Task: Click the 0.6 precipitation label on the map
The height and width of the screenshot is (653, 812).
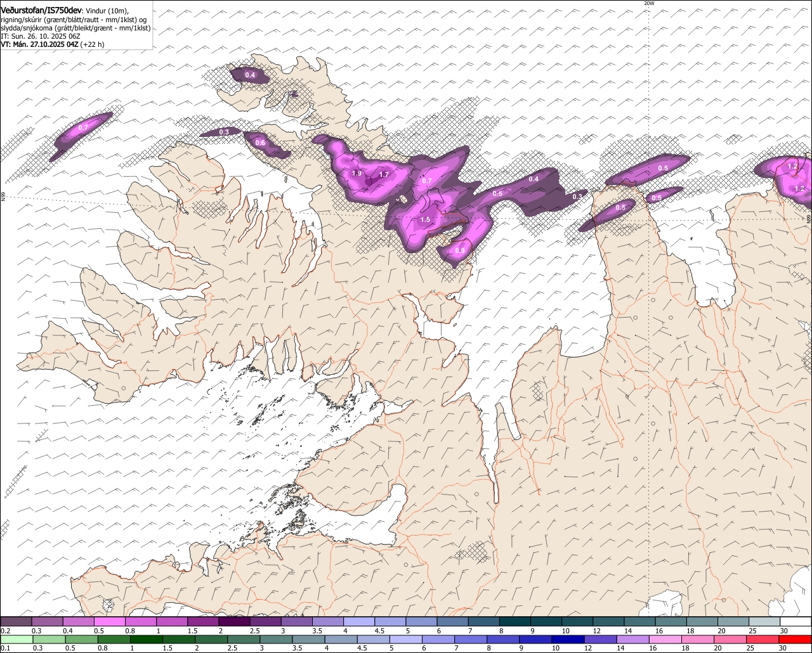Action: (x=260, y=143)
